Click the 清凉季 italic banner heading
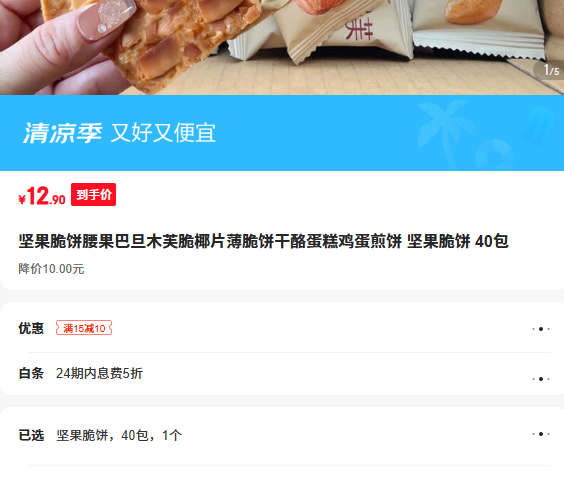Image resolution: width=564 pixels, height=479 pixels. coord(63,133)
